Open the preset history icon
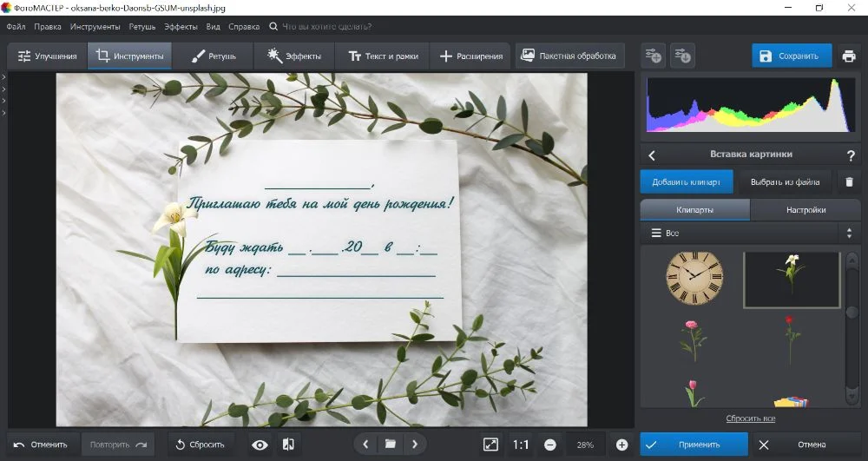The height and width of the screenshot is (461, 868). coord(683,56)
